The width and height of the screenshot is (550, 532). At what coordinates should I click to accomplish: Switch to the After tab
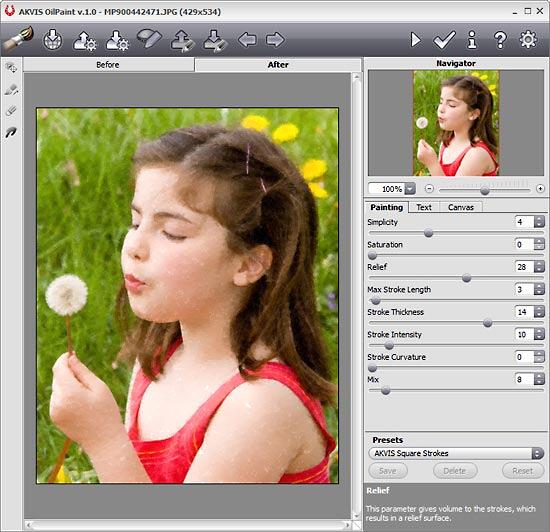278,65
